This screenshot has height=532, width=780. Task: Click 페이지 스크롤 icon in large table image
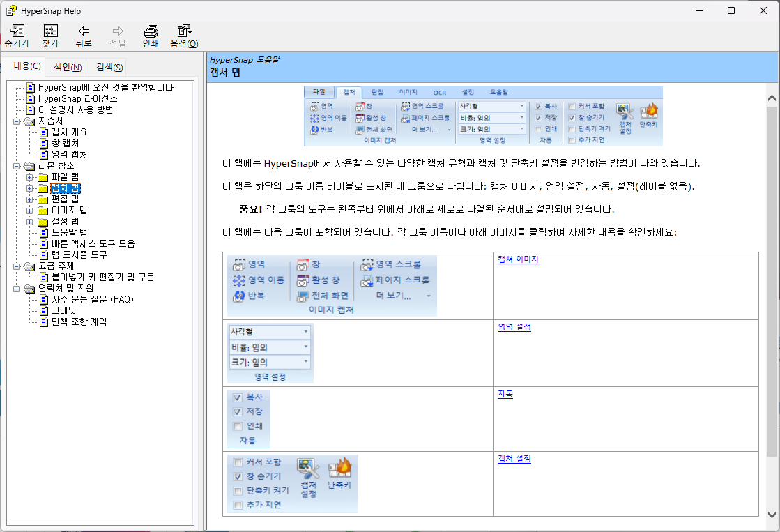tap(367, 280)
